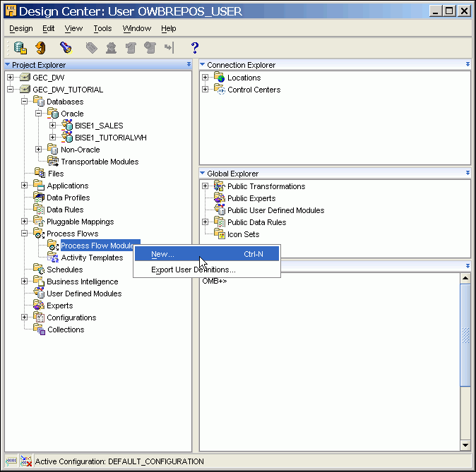Click the BISE1_TUTORIALWH module icon
476x472 pixels.
tap(67, 138)
